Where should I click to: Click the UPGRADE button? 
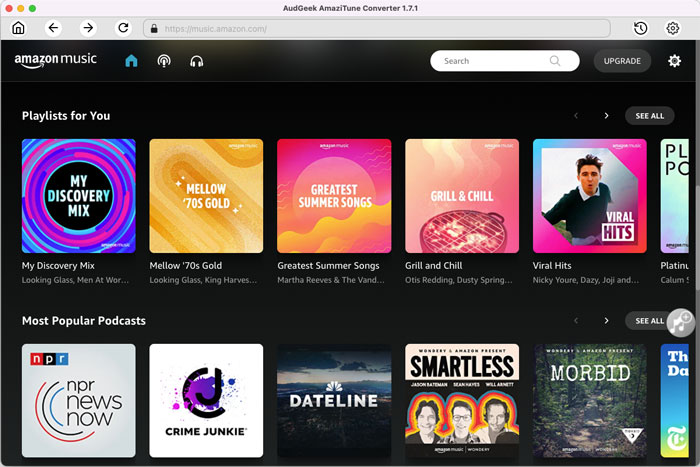click(622, 61)
